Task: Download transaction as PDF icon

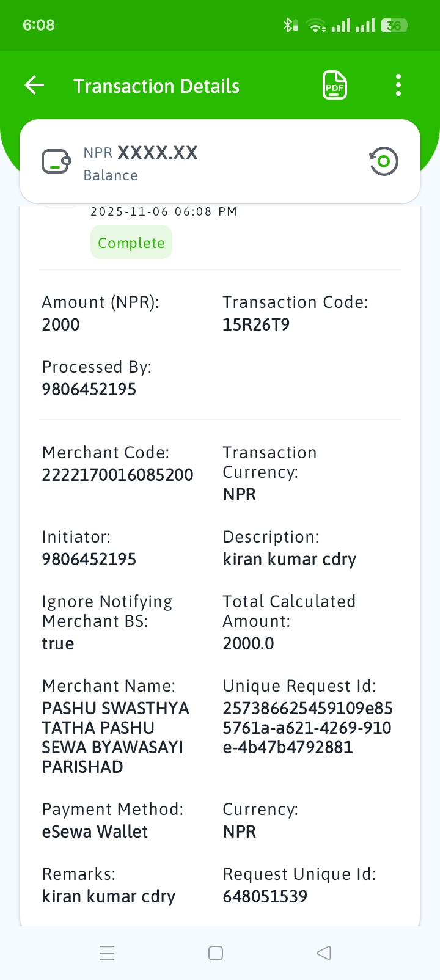Action: (x=335, y=85)
